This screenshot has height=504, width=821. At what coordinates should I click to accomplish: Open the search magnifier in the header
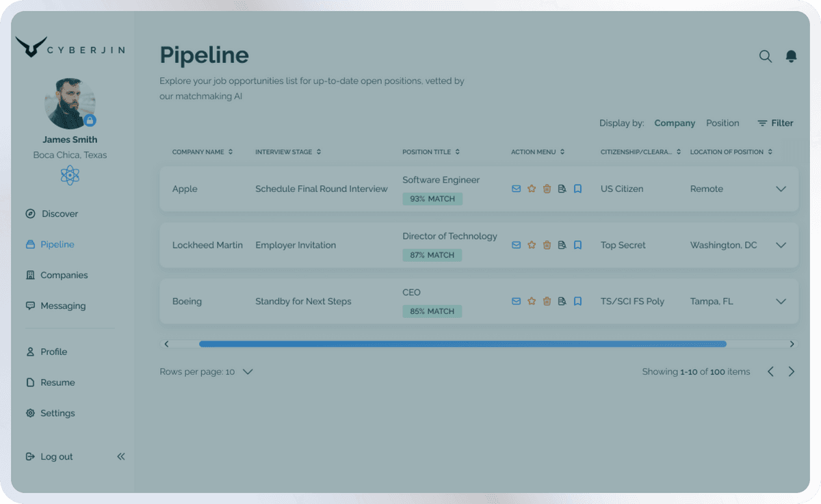766,56
